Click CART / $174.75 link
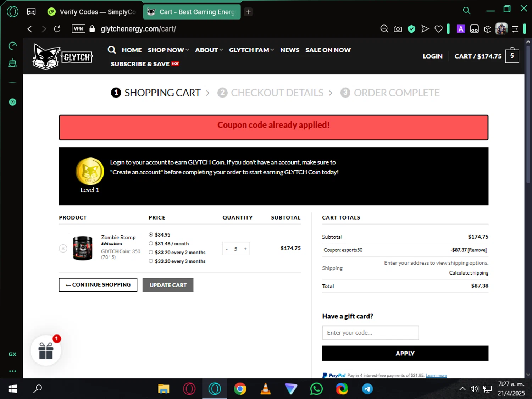This screenshot has height=399, width=532. pyautogui.click(x=478, y=56)
